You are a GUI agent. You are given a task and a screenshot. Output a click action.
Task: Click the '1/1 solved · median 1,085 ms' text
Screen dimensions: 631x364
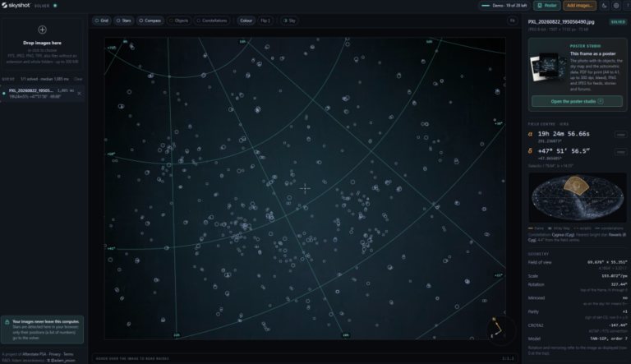click(44, 79)
